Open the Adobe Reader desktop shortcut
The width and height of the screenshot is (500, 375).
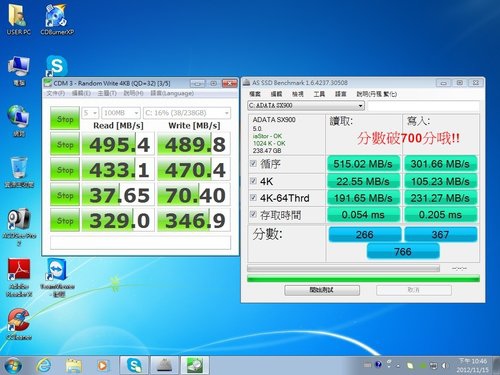point(19,278)
